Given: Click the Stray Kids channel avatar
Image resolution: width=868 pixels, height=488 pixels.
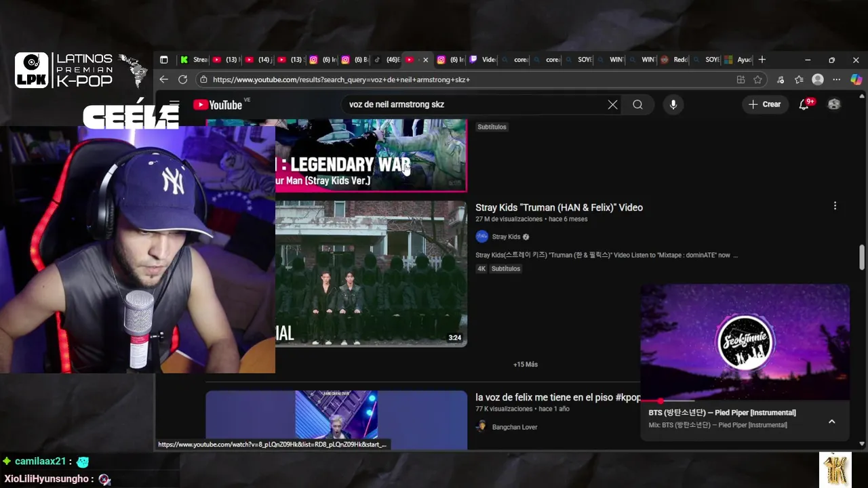Looking at the screenshot, I should click(x=482, y=237).
